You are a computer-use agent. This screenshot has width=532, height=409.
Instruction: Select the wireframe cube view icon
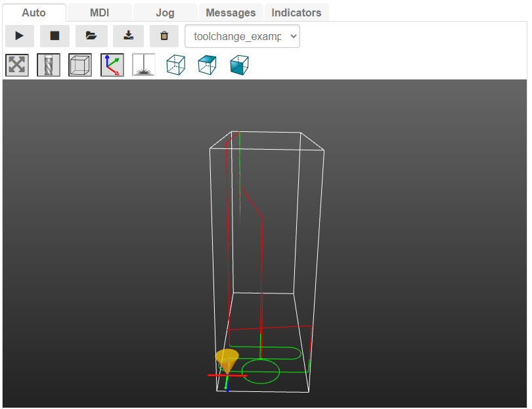175,65
